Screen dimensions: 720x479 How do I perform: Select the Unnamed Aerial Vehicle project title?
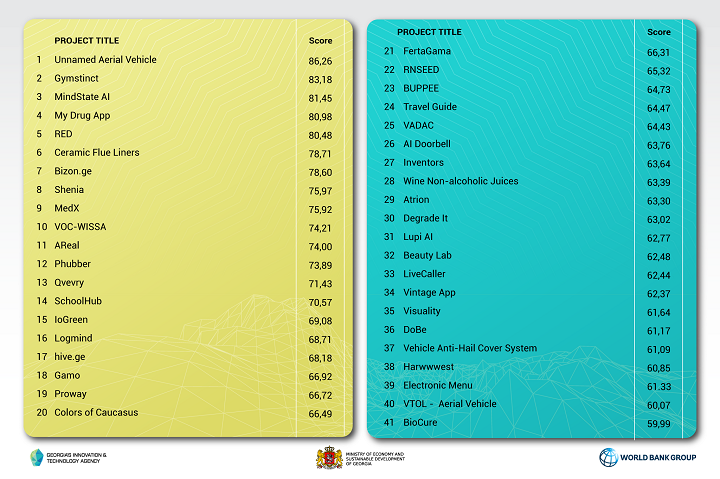[105, 60]
